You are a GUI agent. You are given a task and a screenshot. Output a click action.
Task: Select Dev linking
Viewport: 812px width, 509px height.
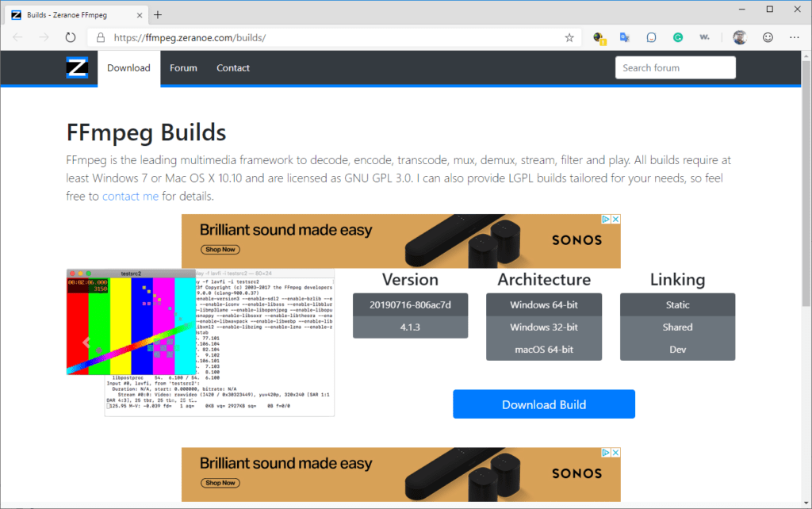[x=677, y=350]
